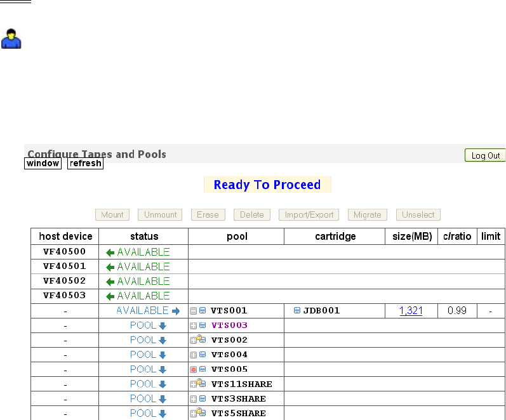Click the Migrate button

[368, 214]
